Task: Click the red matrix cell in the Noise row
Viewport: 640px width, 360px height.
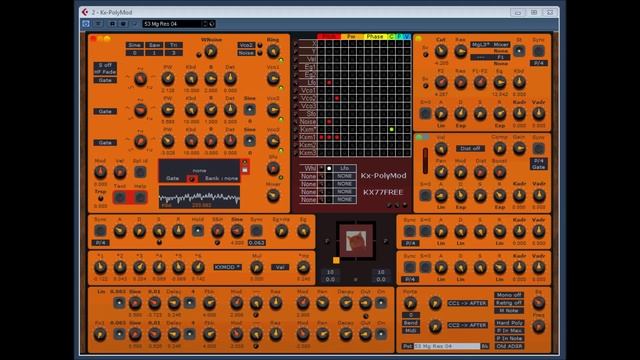Action: point(329,122)
